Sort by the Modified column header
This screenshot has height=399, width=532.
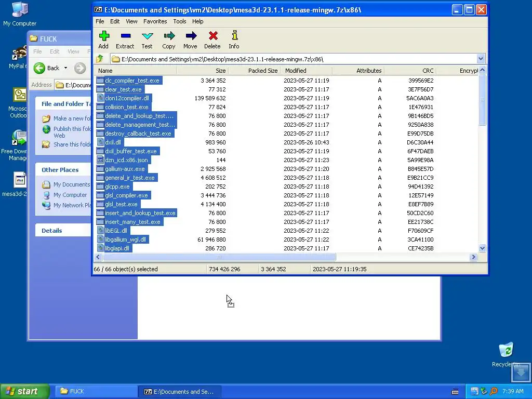pos(307,71)
